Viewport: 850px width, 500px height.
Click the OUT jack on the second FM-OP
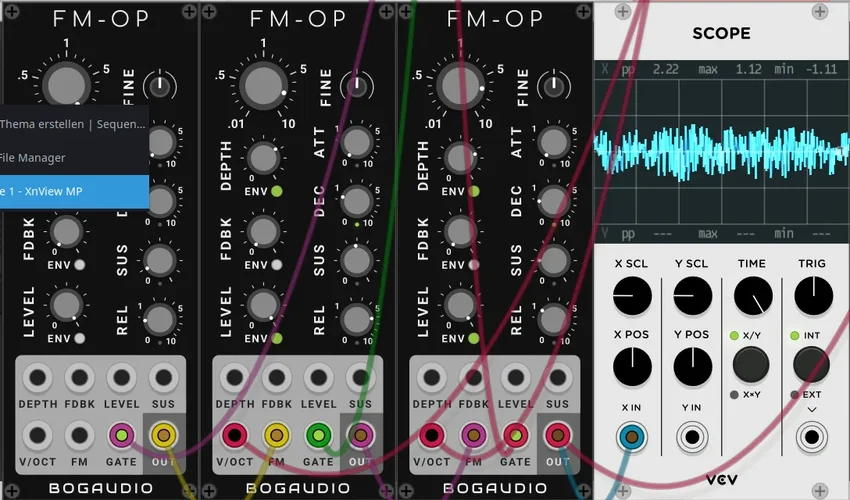pos(360,435)
